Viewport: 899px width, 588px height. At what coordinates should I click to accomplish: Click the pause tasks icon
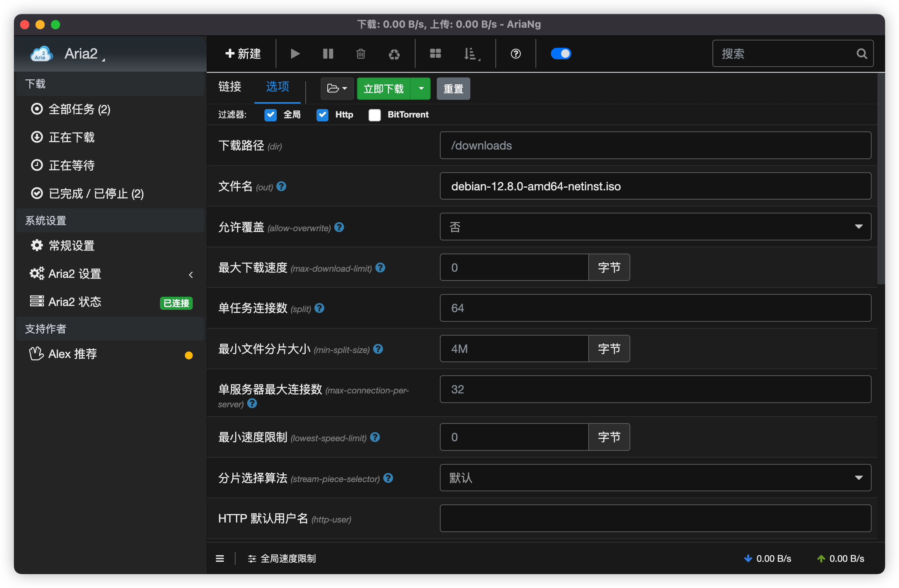point(328,54)
